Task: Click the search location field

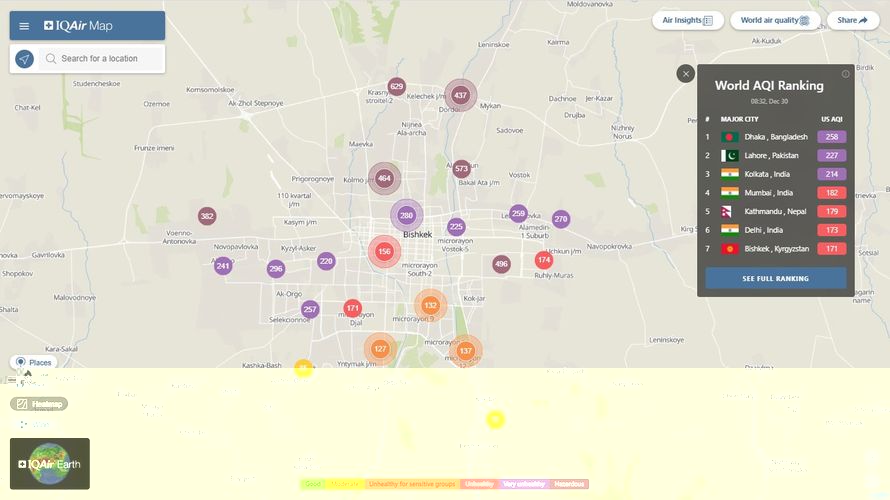Action: coord(100,59)
